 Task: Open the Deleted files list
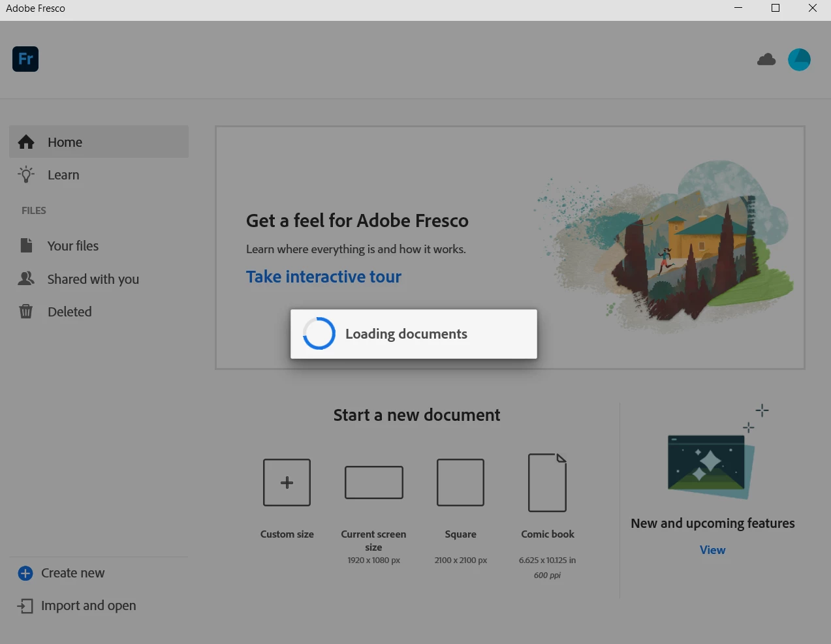pos(99,312)
